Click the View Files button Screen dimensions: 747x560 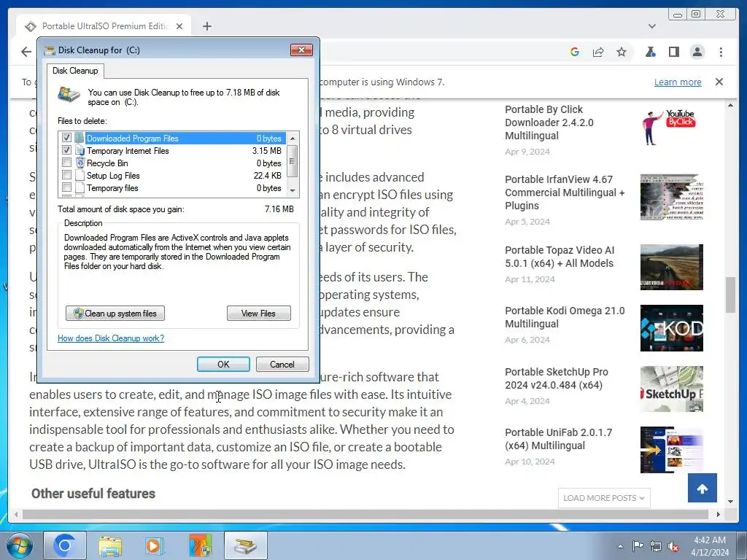tap(259, 314)
